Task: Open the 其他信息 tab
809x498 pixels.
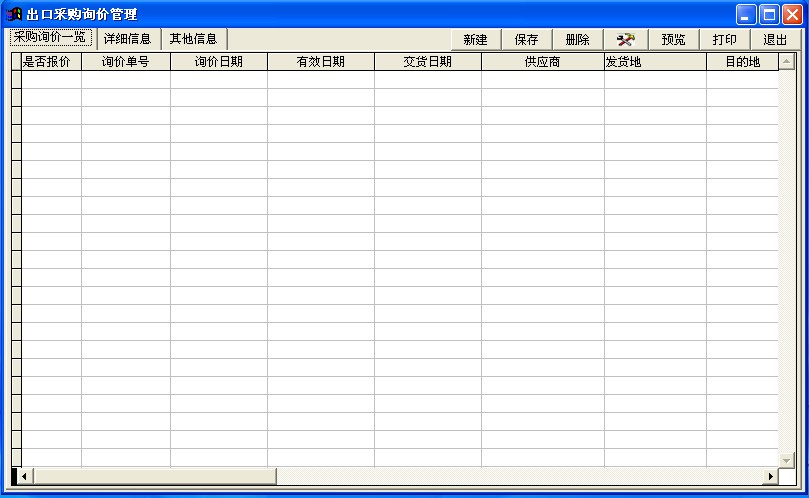Action: pos(193,39)
